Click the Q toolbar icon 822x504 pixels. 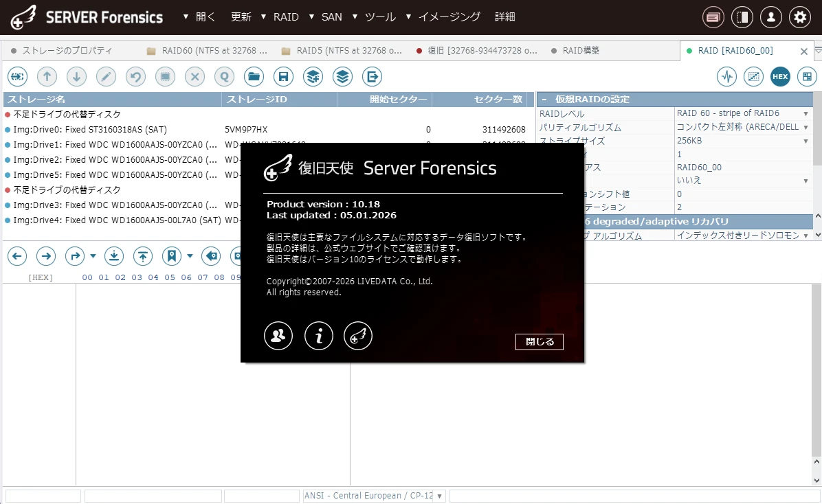pos(224,77)
